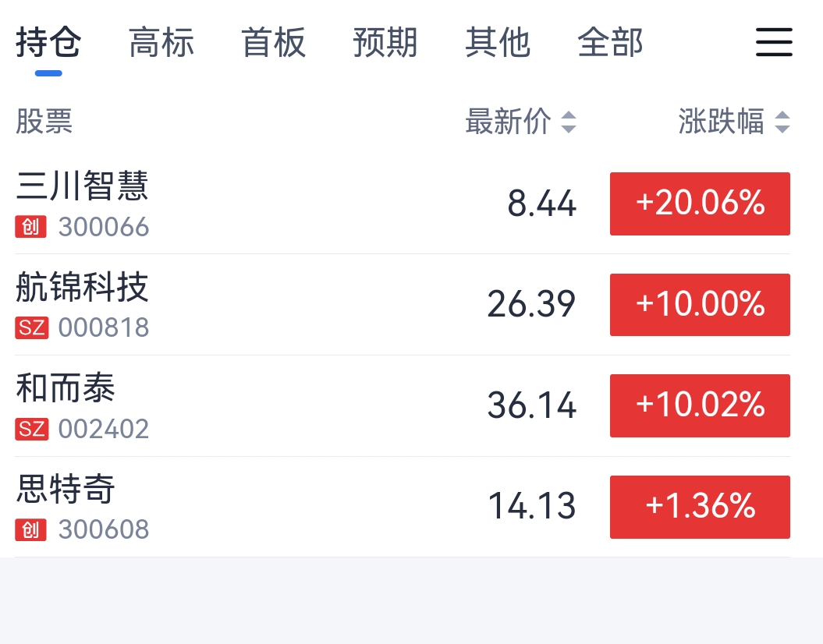The width and height of the screenshot is (823, 644).
Task: Toggle the +1.36% change badge
Action: 700,507
